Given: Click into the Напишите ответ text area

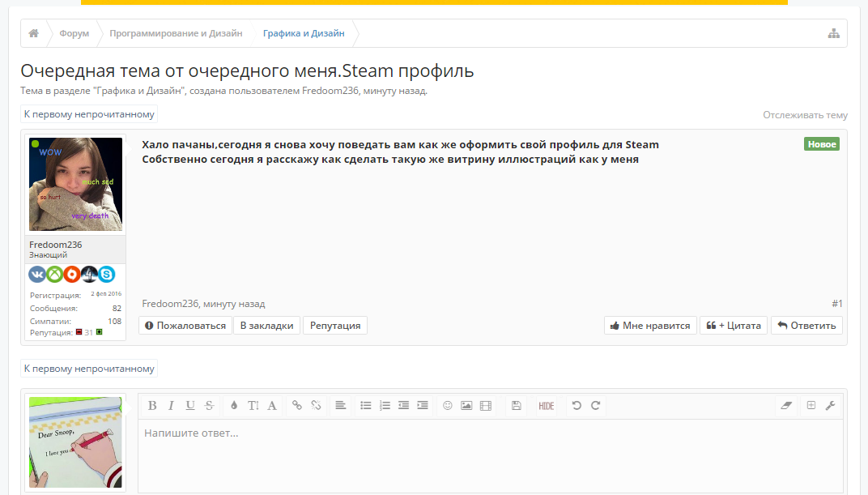Looking at the screenshot, I should tap(491, 456).
